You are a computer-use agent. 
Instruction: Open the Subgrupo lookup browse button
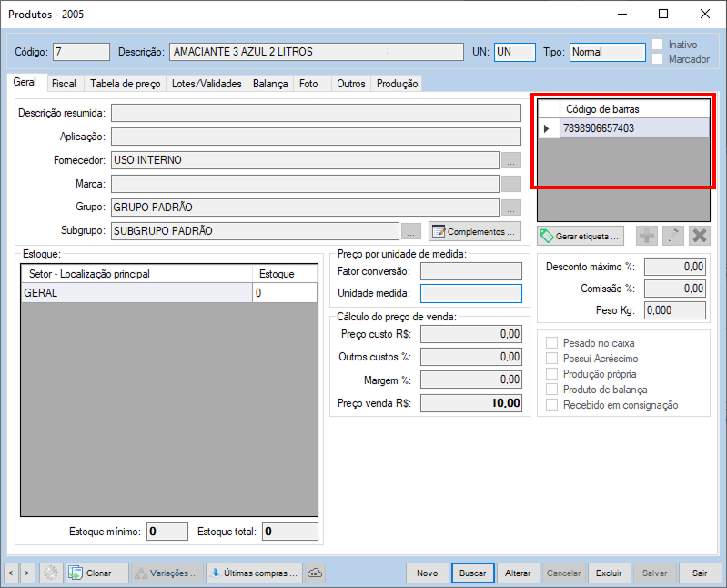tap(411, 230)
